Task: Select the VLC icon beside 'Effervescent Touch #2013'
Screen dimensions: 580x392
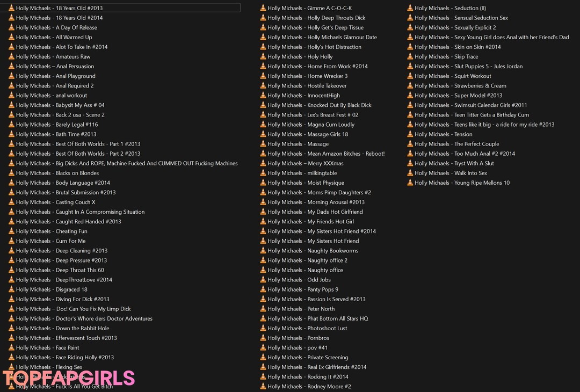Action: [x=11, y=338]
